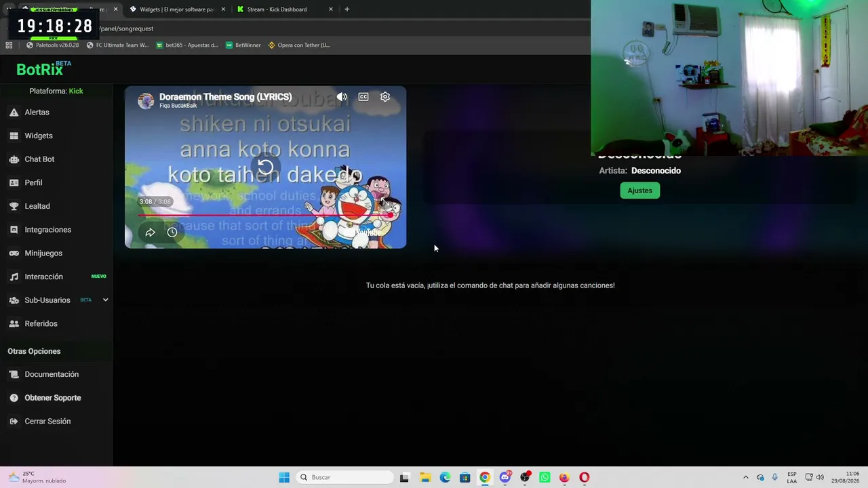Open the Interacción section
868x488 pixels.
click(43, 277)
